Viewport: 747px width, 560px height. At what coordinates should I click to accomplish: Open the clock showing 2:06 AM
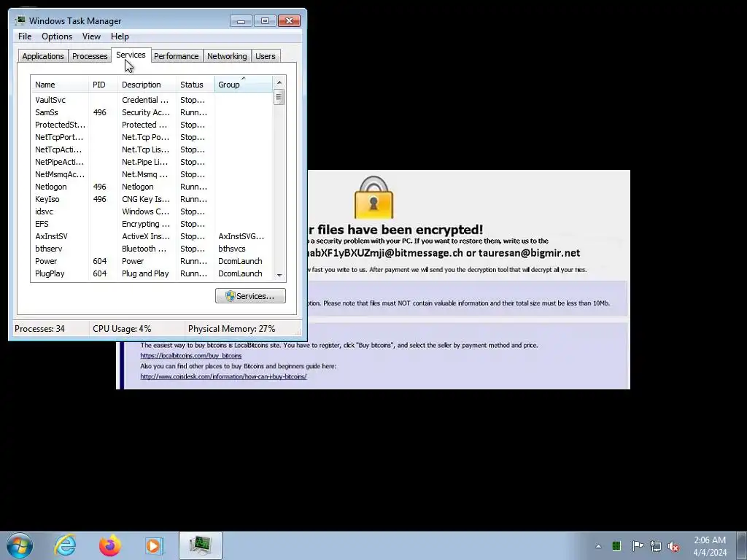click(710, 546)
